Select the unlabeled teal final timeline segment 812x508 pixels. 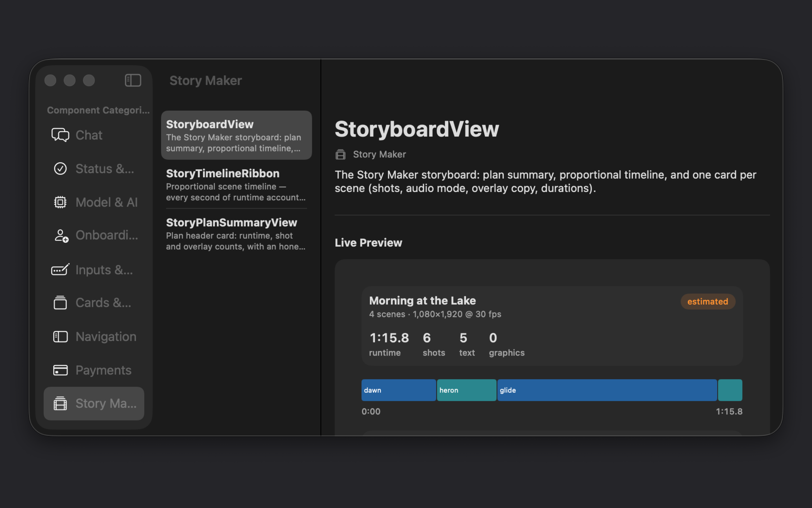point(730,390)
